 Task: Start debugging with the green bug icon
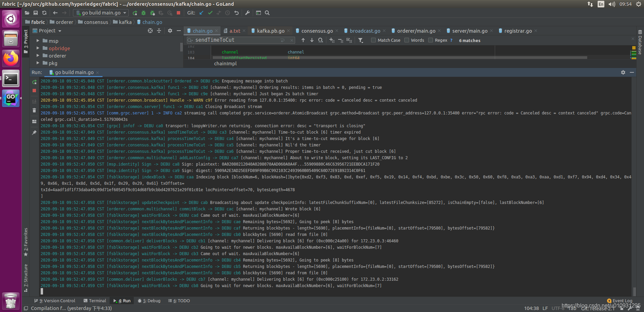(x=144, y=13)
